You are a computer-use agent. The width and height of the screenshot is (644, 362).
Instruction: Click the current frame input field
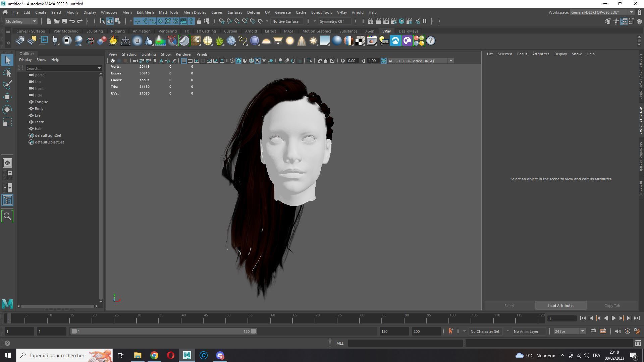click(x=562, y=318)
